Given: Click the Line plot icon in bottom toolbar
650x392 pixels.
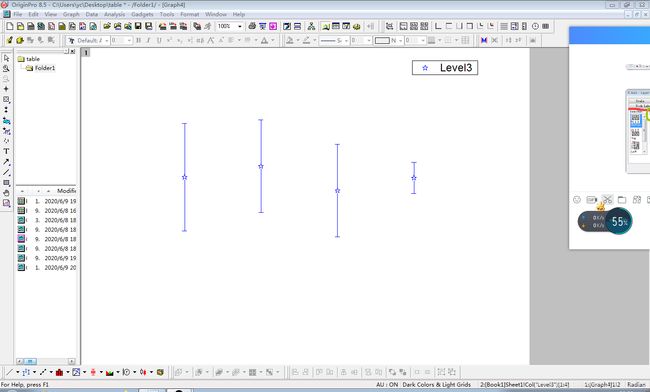Looking at the screenshot, I should click(9, 372).
